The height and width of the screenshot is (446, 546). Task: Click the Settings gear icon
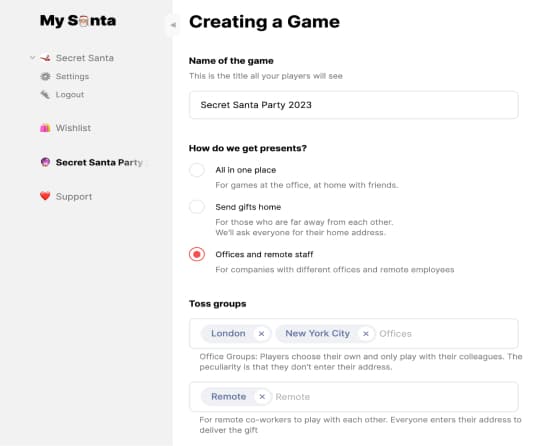click(x=45, y=76)
